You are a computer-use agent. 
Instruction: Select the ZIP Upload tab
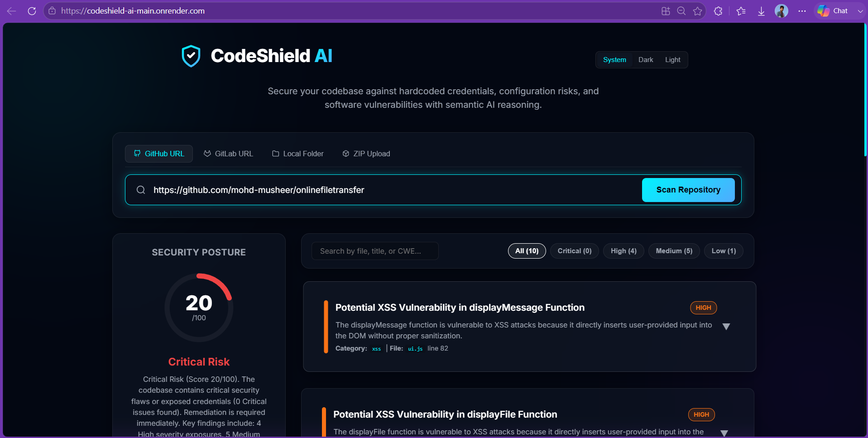click(366, 154)
